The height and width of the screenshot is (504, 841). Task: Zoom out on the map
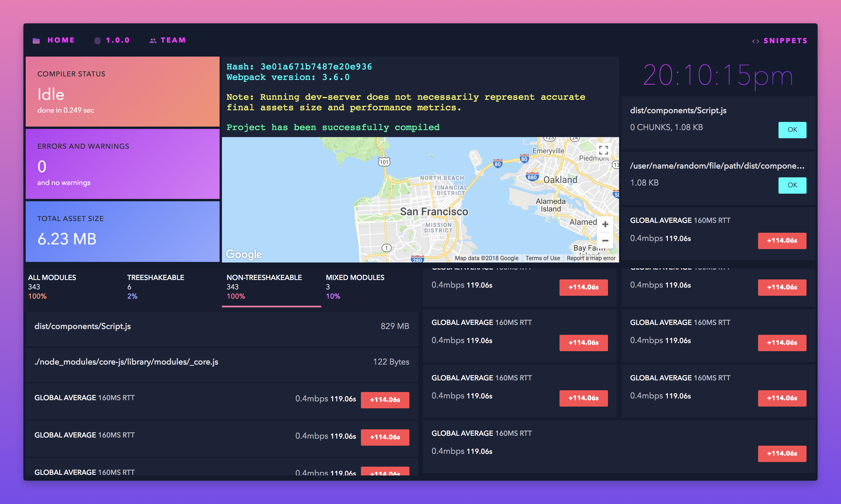click(605, 240)
